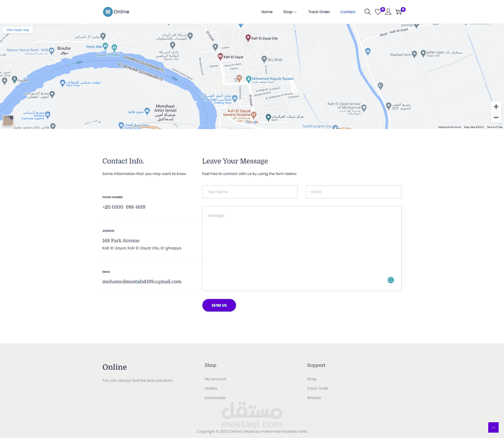Select the Kafr El-Zayat City map pin
The width and height of the screenshot is (504, 438).
tap(248, 38)
